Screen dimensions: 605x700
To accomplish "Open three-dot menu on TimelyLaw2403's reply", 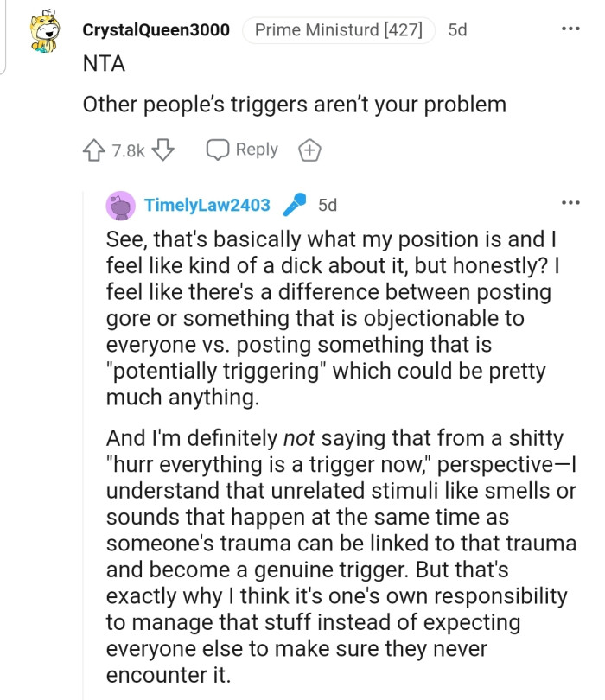I will tap(570, 203).
